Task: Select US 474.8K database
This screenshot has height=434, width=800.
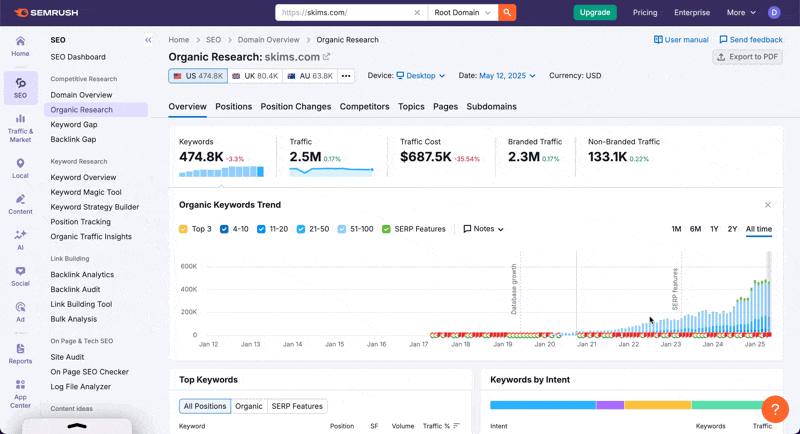Action: pyautogui.click(x=198, y=76)
